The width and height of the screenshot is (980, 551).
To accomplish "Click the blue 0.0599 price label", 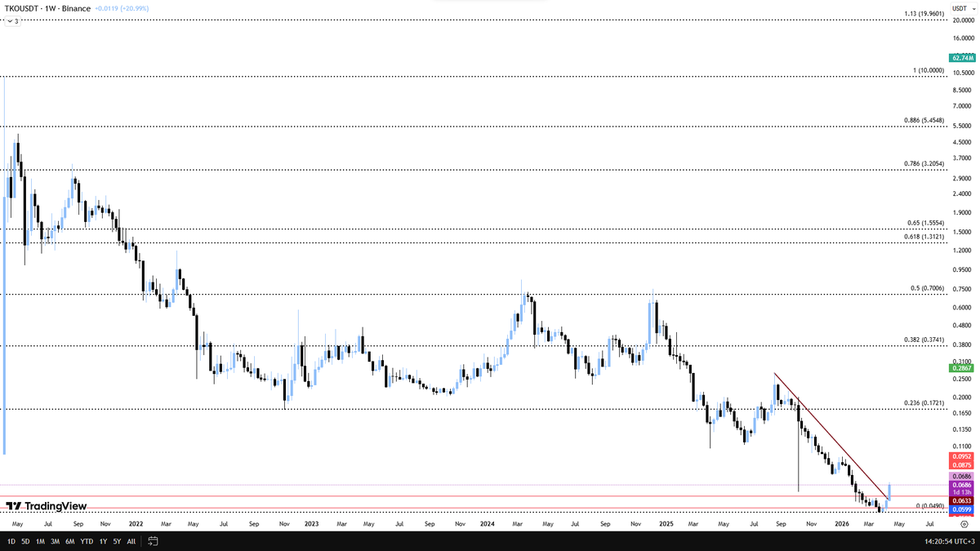I will coord(960,509).
